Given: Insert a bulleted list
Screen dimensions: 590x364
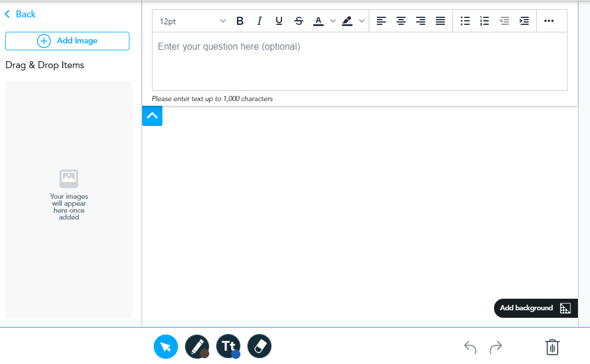Looking at the screenshot, I should (x=465, y=21).
